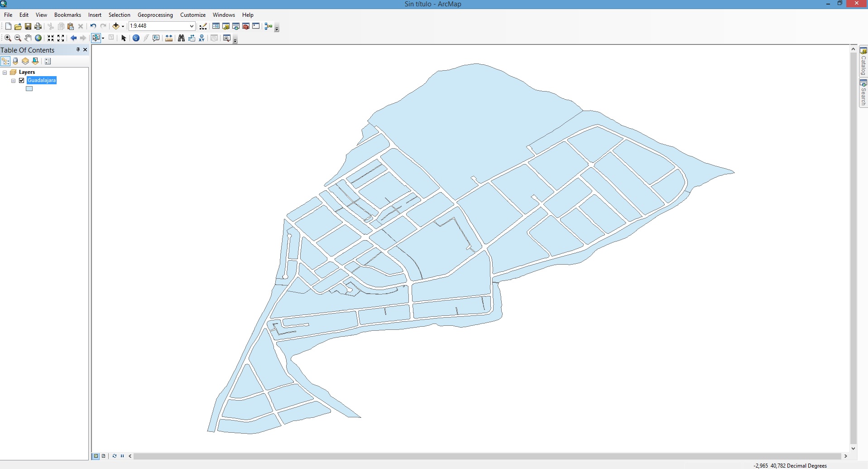
Task: Select the Zoom In tool
Action: pos(8,38)
